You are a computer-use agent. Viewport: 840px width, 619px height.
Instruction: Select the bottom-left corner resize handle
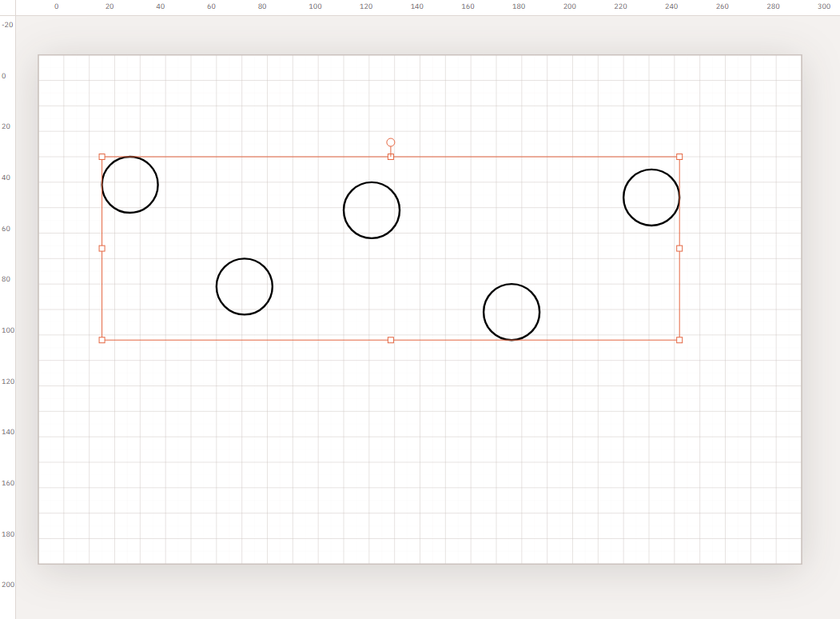[102, 341]
